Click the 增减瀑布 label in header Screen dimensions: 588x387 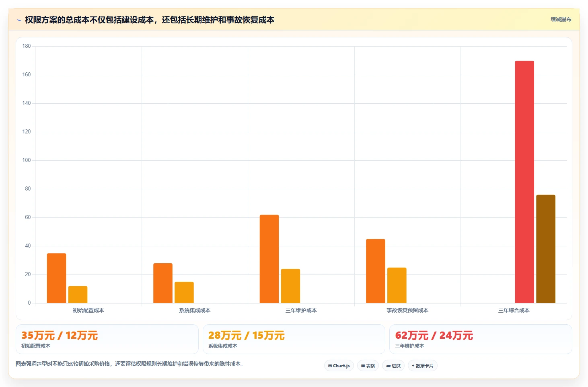click(561, 19)
